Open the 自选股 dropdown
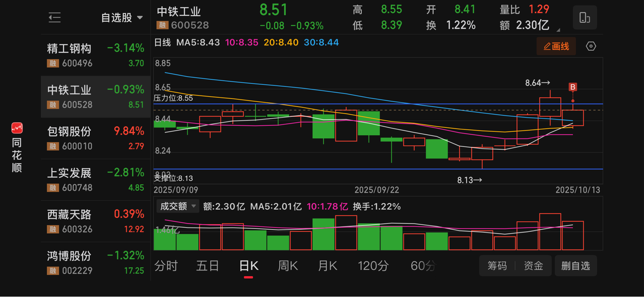The image size is (644, 297). point(122,18)
